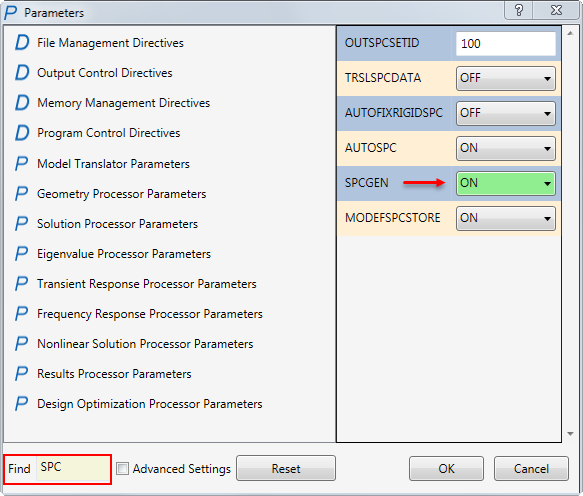This screenshot has width=583, height=496.
Task: Enable the Advanced Settings checkbox
Action: (122, 468)
